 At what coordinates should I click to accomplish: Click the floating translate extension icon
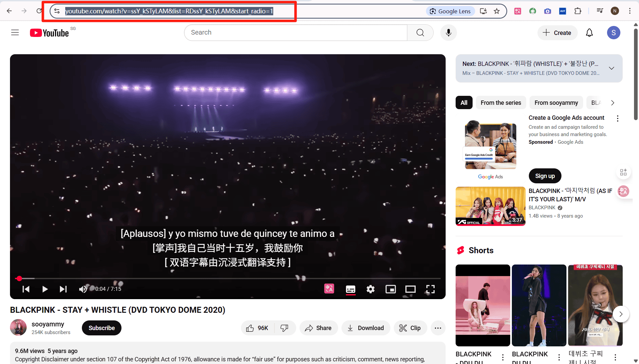point(623,191)
